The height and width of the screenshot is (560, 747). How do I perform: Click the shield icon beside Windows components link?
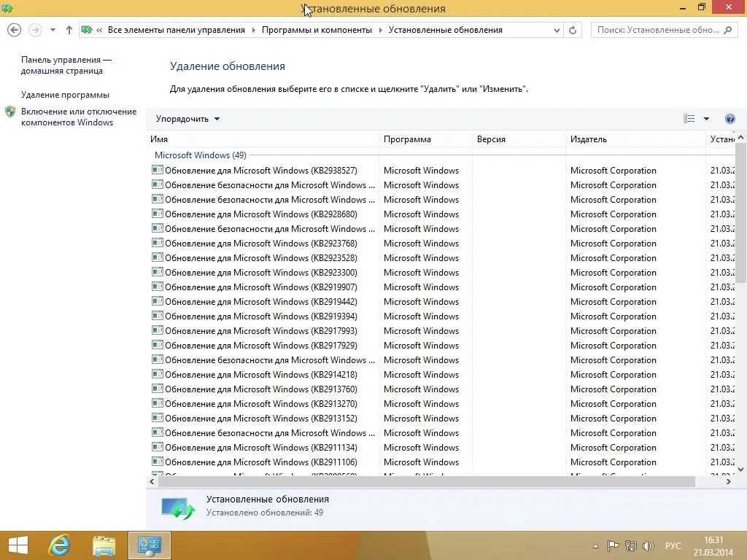point(10,112)
